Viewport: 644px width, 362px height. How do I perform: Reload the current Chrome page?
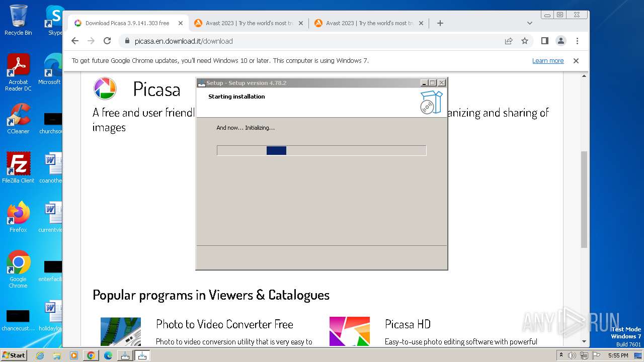107,41
